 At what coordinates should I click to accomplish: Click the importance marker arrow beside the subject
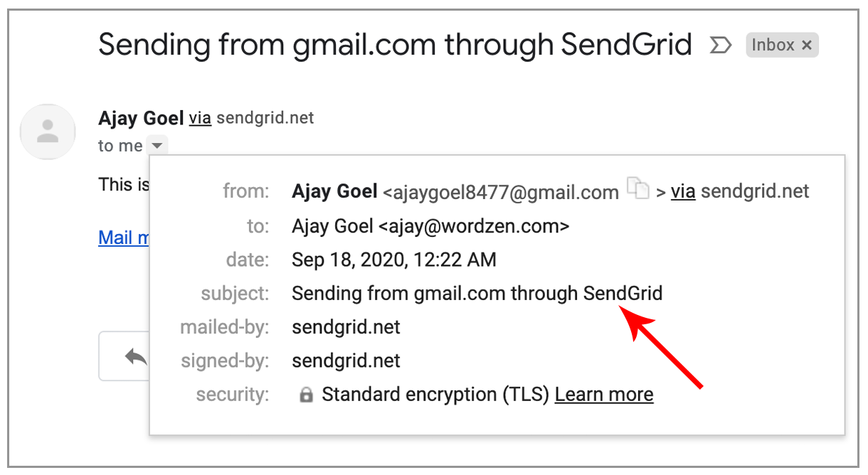point(721,46)
